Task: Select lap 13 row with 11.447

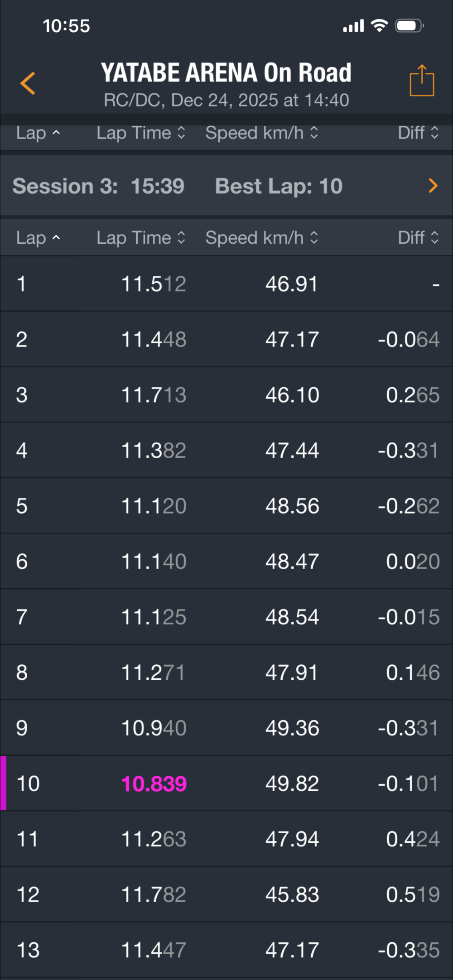Action: pos(226,950)
